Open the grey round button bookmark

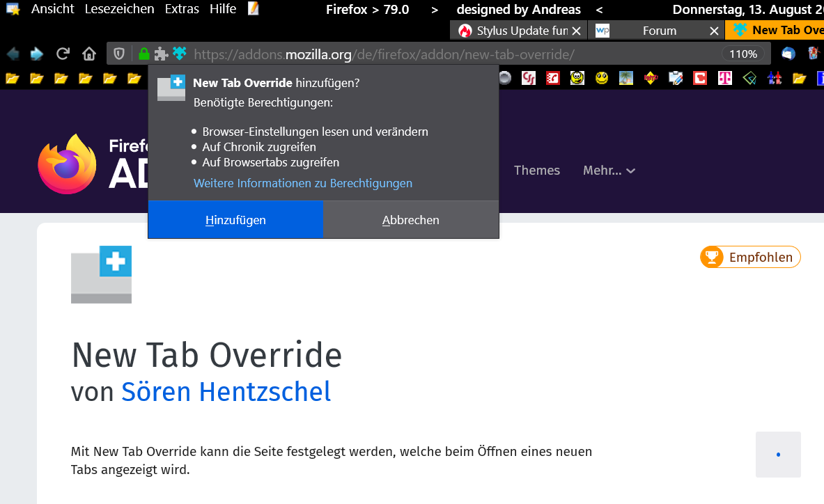pos(505,78)
